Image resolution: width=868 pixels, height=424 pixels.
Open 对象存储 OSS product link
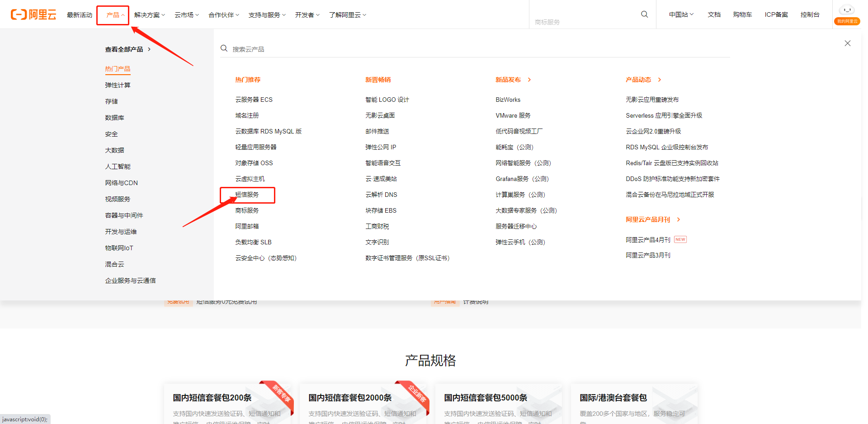[254, 163]
